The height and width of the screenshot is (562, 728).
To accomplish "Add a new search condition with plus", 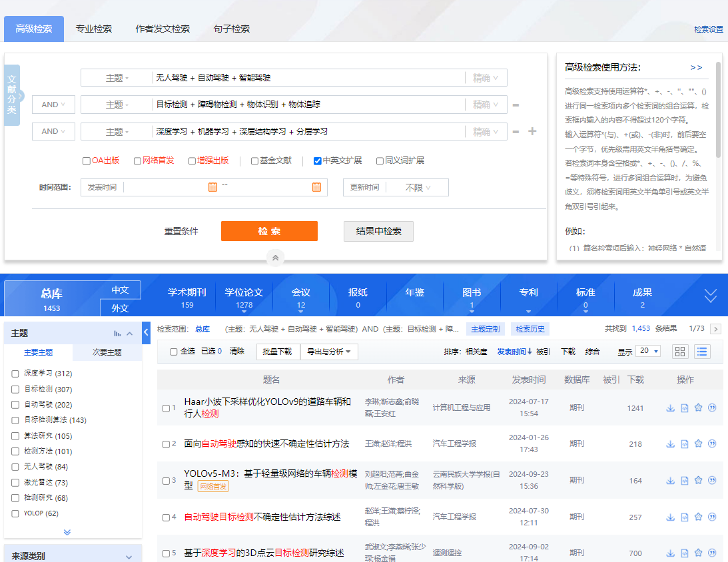I will 533,131.
